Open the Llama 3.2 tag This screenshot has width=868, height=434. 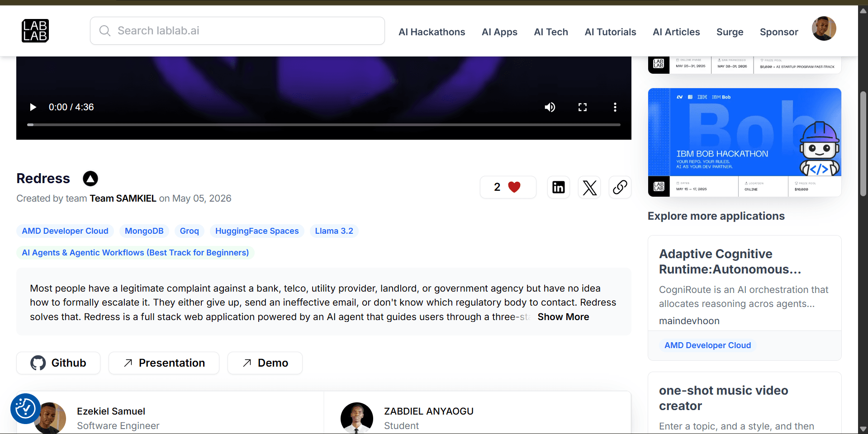334,231
